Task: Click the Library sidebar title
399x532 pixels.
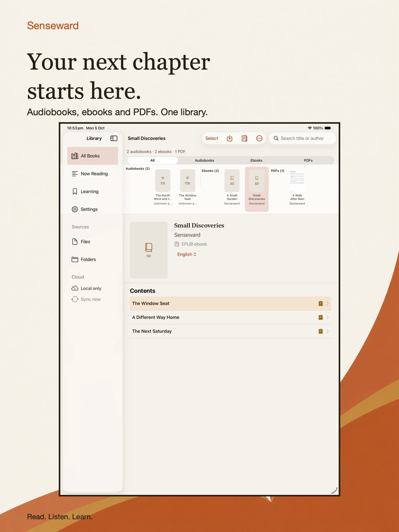Action: [94, 138]
